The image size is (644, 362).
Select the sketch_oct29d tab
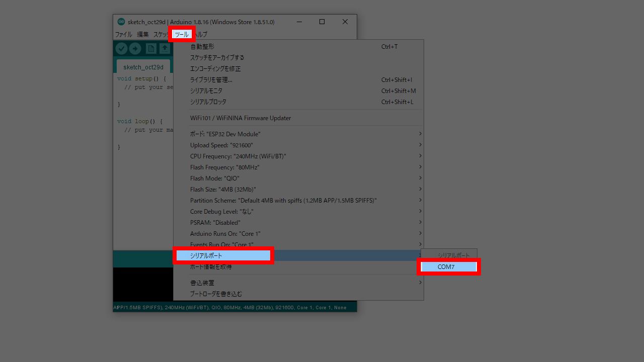click(x=143, y=67)
